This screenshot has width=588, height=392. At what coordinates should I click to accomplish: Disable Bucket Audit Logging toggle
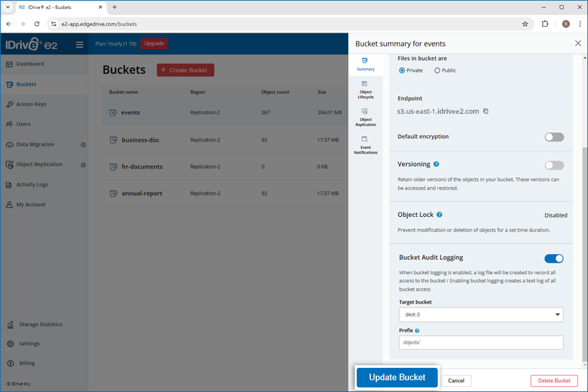click(x=553, y=258)
